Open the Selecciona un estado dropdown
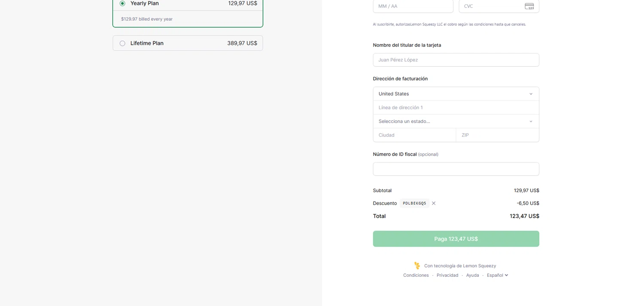The height and width of the screenshot is (306, 644). [456, 121]
